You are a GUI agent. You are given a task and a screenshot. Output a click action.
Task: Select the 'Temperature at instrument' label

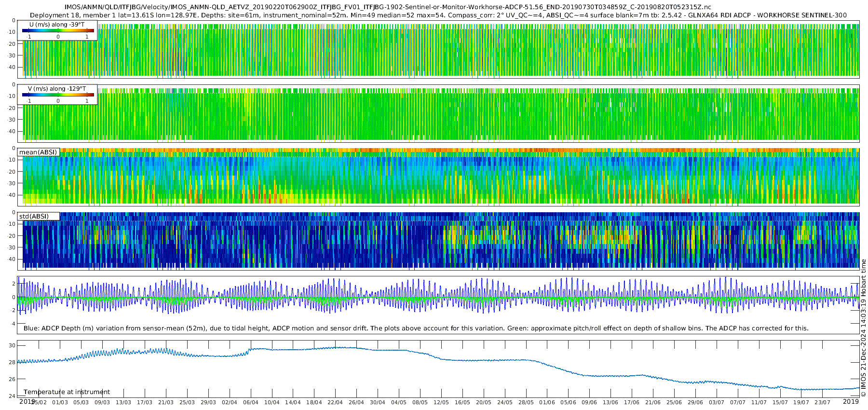67,392
